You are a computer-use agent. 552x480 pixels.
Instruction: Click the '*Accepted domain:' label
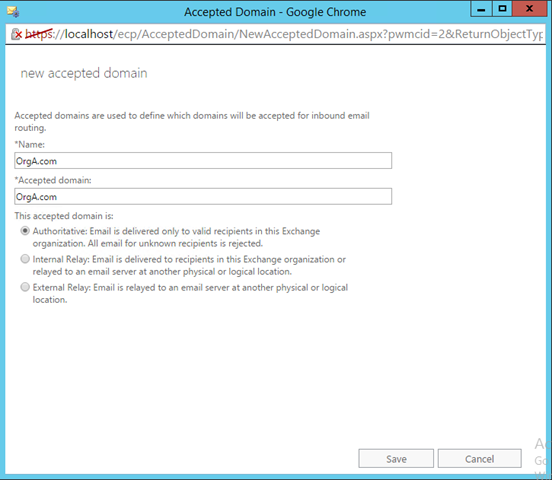(x=53, y=180)
